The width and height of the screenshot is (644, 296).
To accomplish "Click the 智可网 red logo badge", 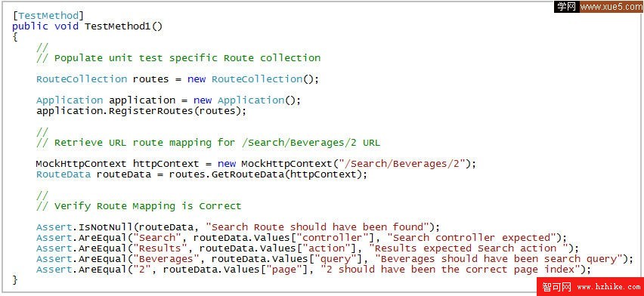I will 556,287.
